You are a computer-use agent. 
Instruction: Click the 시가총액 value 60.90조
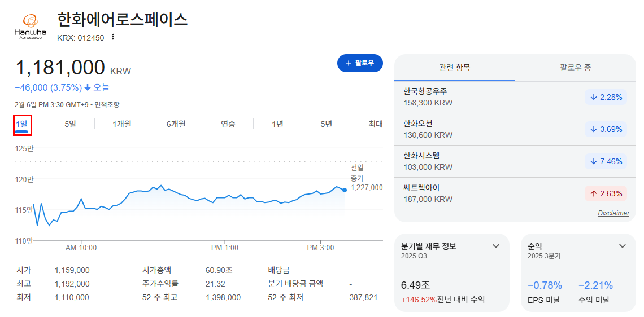[219, 270]
